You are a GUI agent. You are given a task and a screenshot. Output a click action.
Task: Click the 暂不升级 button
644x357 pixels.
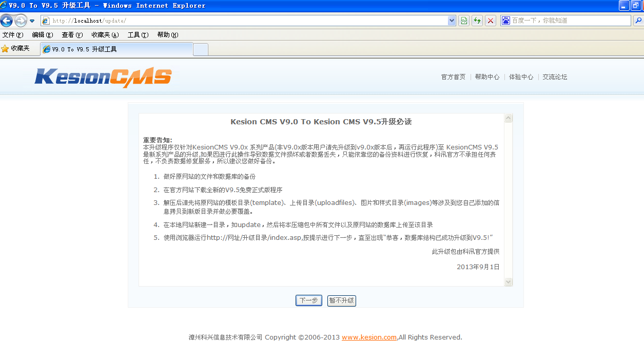pos(341,300)
